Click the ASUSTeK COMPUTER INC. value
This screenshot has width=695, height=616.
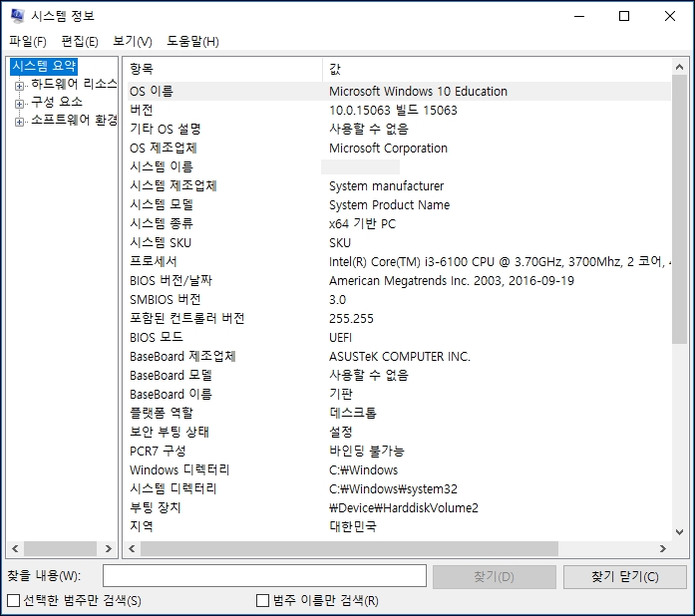(400, 356)
